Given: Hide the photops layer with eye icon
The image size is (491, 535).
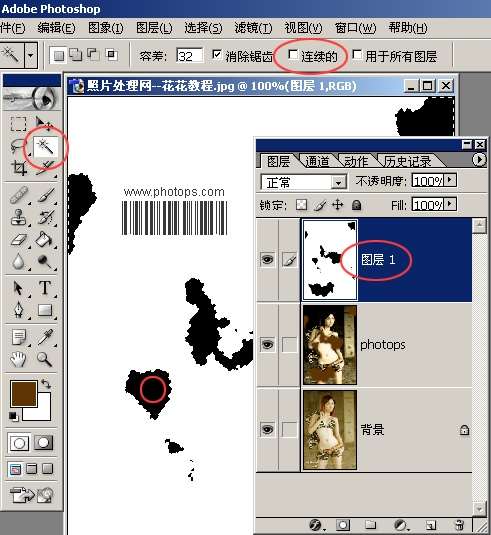Looking at the screenshot, I should click(x=267, y=344).
